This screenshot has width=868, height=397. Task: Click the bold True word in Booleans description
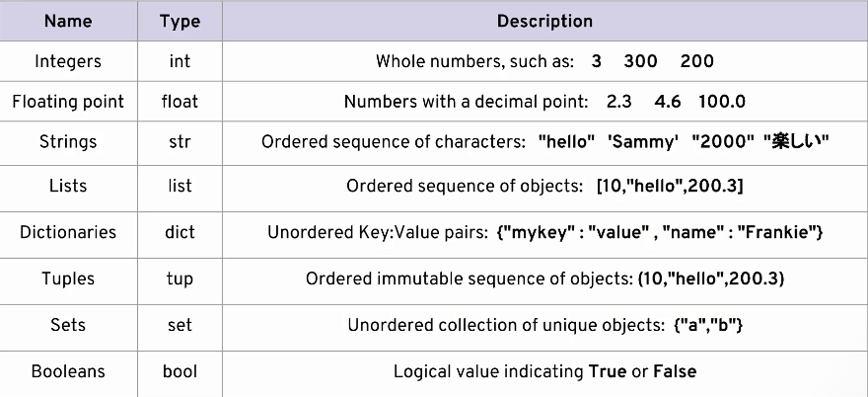click(x=608, y=371)
